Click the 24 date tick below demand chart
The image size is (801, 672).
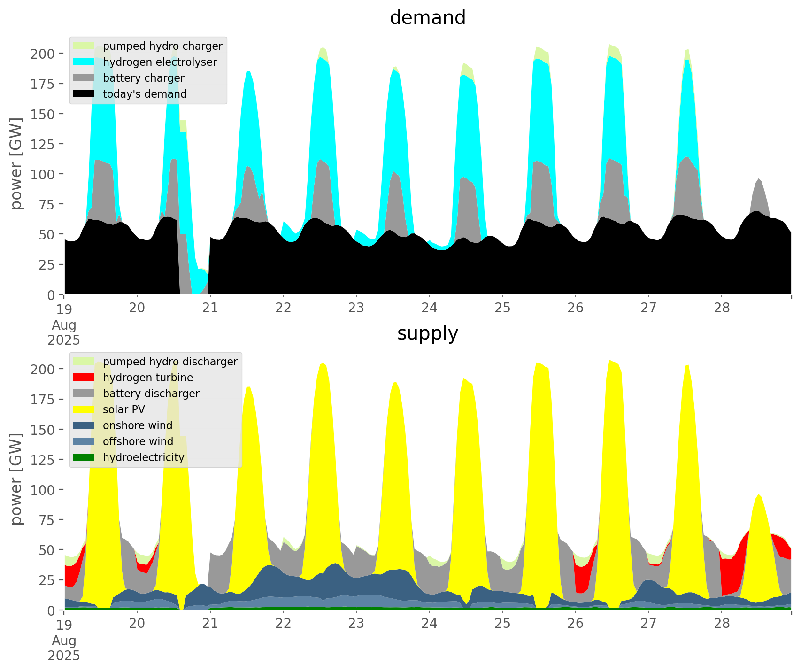tap(429, 308)
